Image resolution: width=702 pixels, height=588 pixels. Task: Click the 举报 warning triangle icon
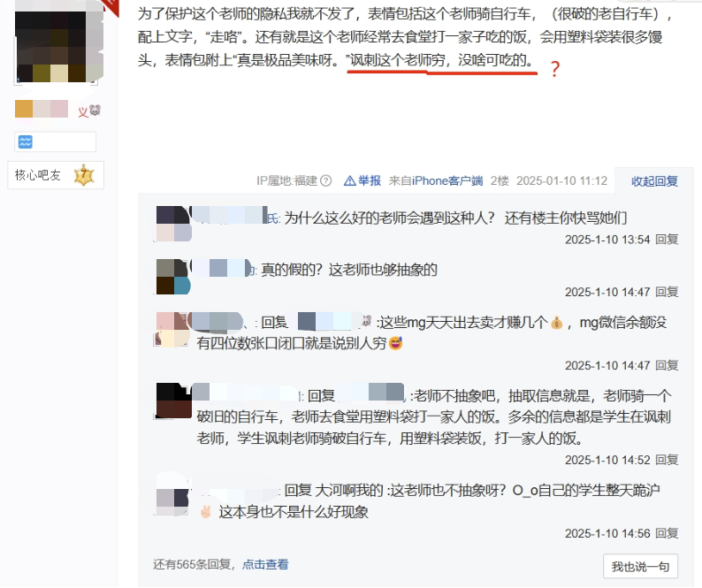coord(349,181)
